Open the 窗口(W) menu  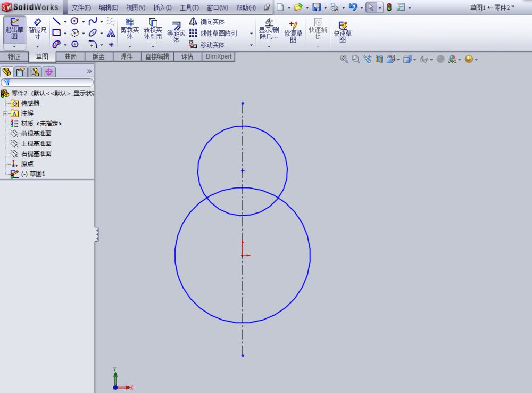[x=218, y=7]
